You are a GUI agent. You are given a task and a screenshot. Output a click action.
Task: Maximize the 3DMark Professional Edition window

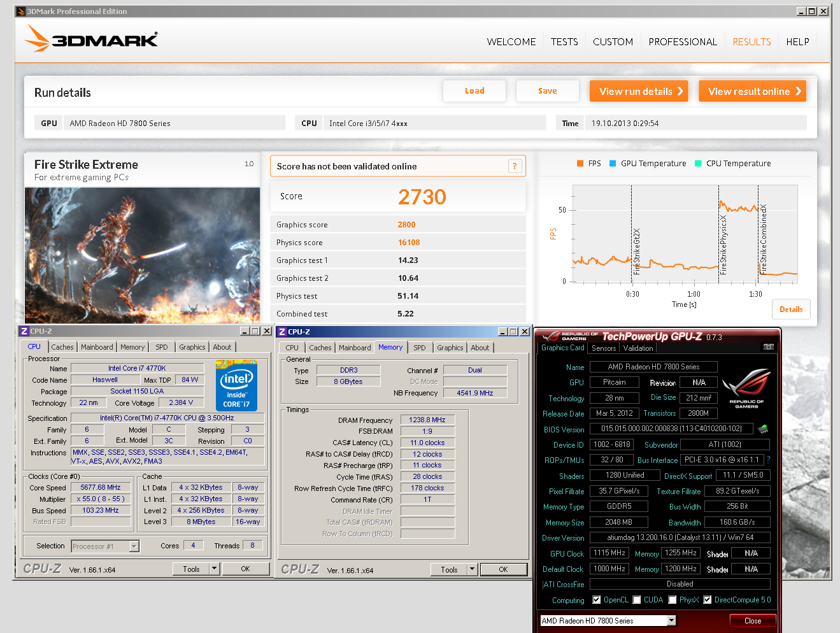811,11
